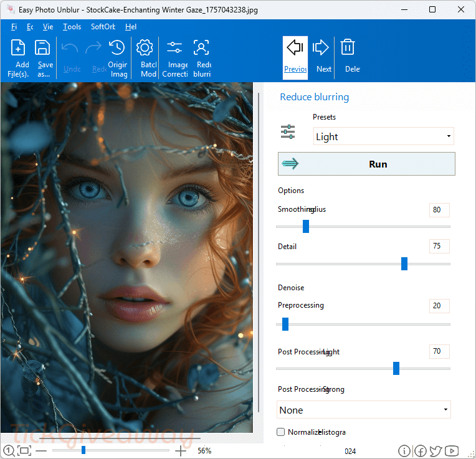Viewport: 476px width, 459px height.
Task: Click the presets sliders icon
Action: (x=288, y=131)
